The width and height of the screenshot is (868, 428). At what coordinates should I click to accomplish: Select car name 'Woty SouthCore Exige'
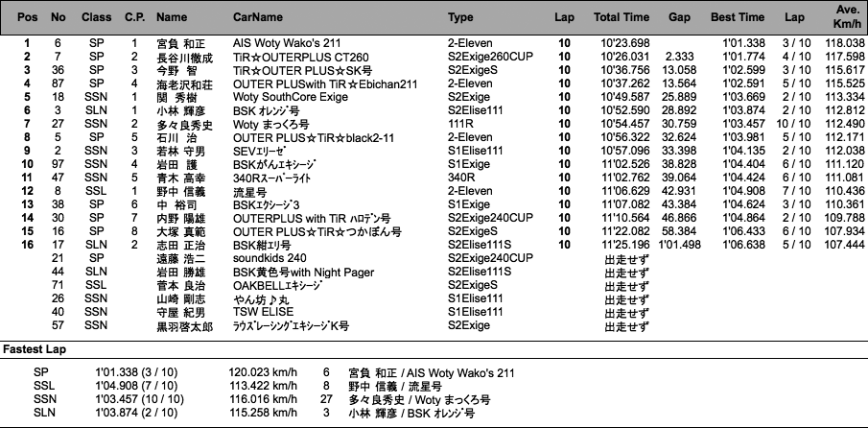pos(291,98)
